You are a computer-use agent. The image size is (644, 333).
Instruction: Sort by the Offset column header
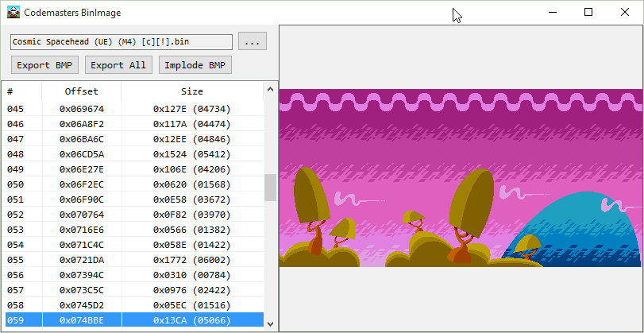[81, 91]
